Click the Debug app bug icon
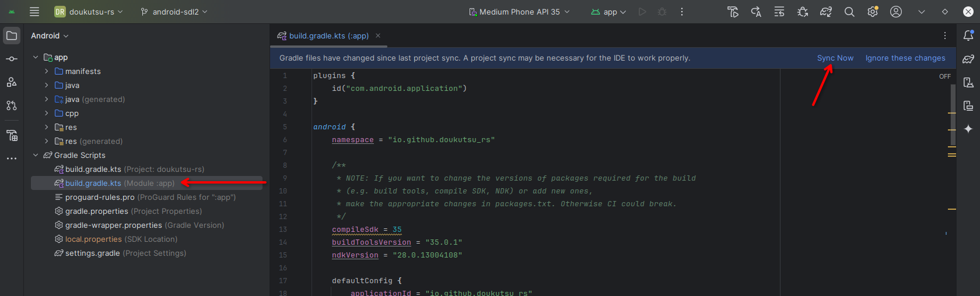Screen dimensions: 980x296 (662, 12)
